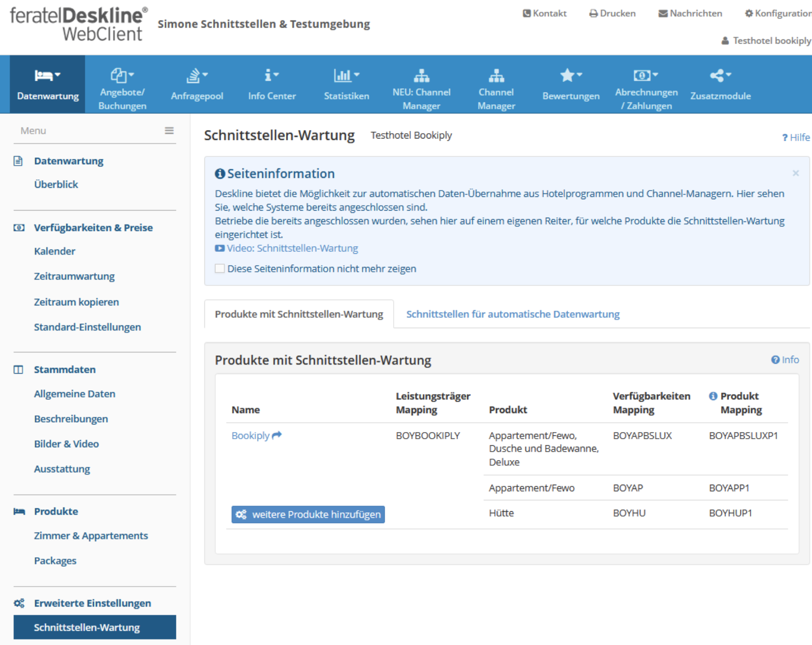Viewport: 812px width, 645px height.
Task: Open the Hilfe help link
Action: (x=796, y=138)
